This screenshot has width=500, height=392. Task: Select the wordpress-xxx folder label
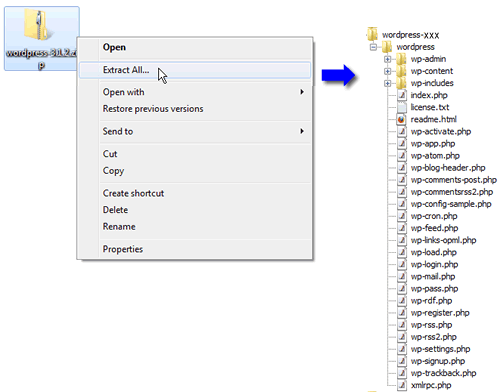(x=410, y=35)
